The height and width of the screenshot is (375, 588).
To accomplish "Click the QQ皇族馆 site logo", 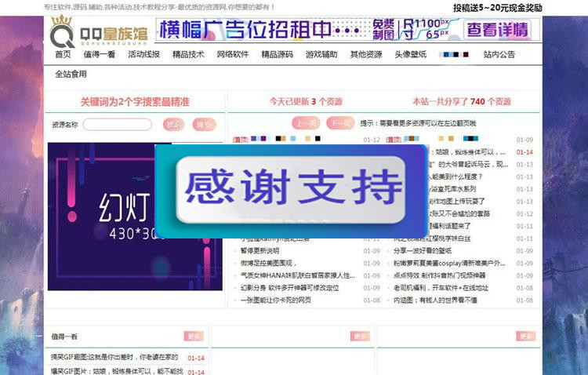I will point(99,32).
